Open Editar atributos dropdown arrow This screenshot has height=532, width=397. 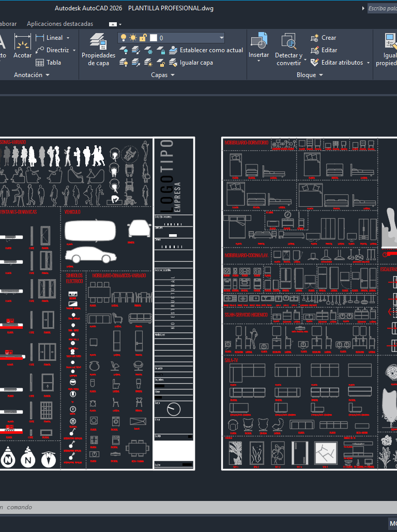(x=368, y=63)
